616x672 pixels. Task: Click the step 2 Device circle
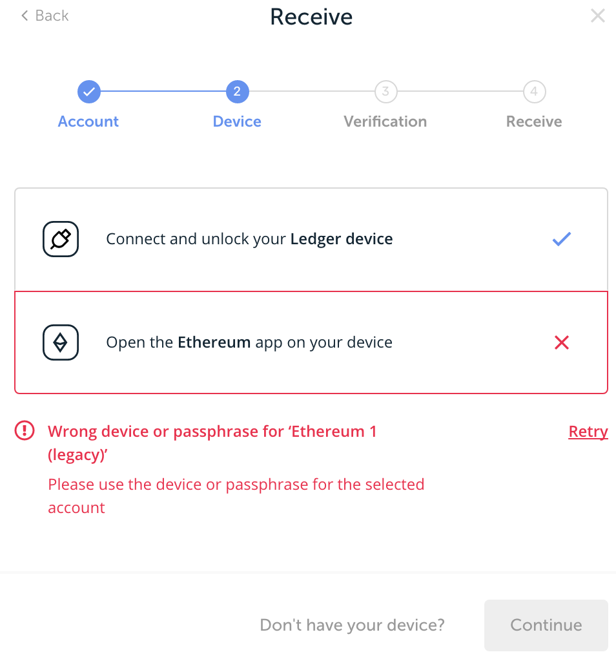[x=237, y=91]
